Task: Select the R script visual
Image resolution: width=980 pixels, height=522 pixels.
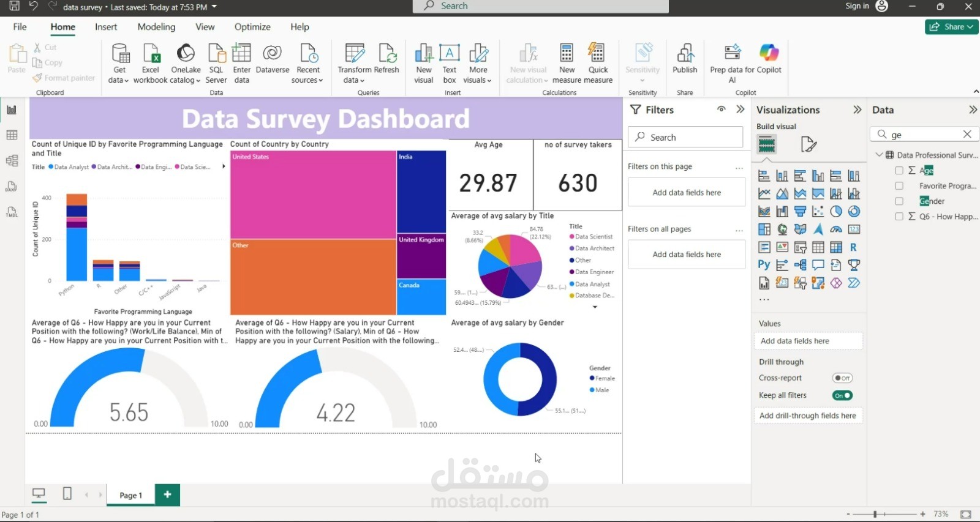Action: tap(854, 247)
